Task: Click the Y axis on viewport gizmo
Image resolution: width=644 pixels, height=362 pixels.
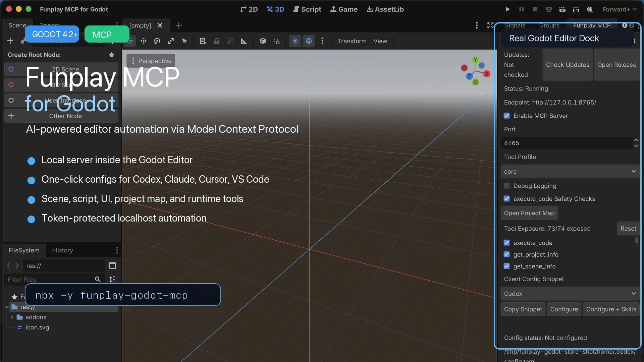Action: 475,60
